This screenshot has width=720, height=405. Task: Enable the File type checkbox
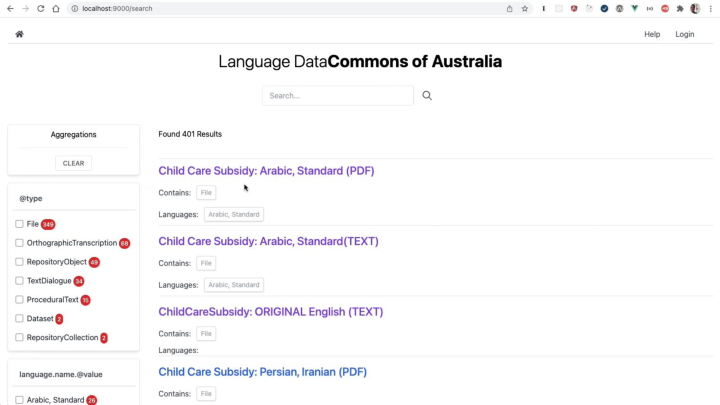pos(19,224)
